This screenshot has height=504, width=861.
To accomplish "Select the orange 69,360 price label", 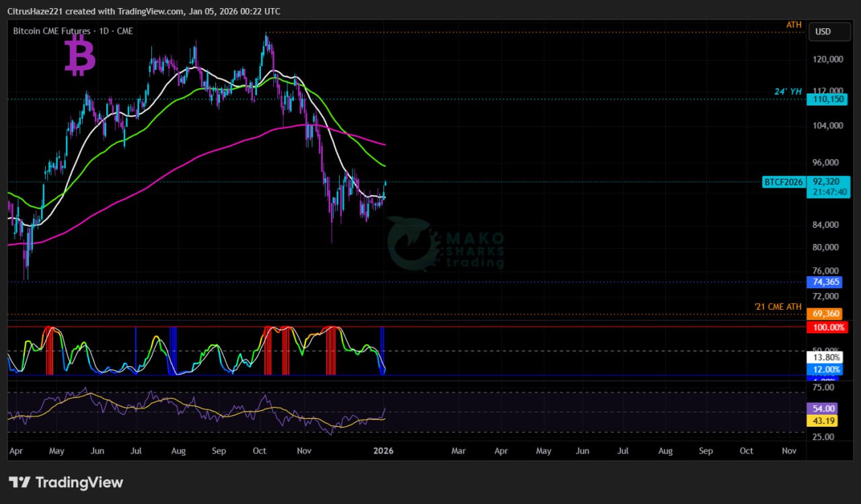I will [827, 314].
